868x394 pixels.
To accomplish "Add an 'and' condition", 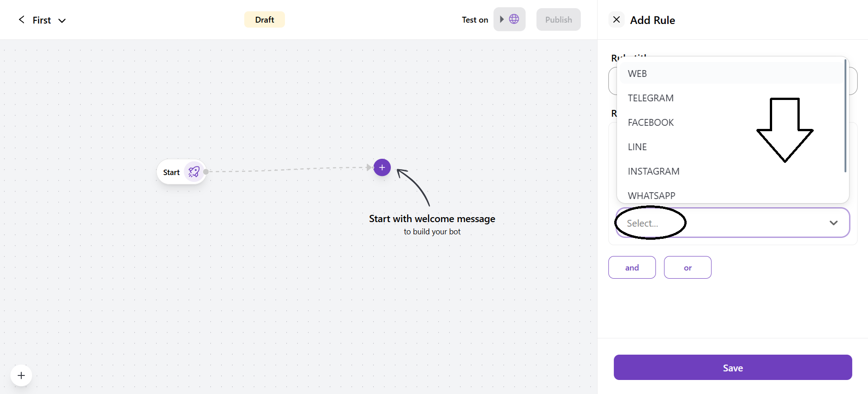I will pos(631,267).
